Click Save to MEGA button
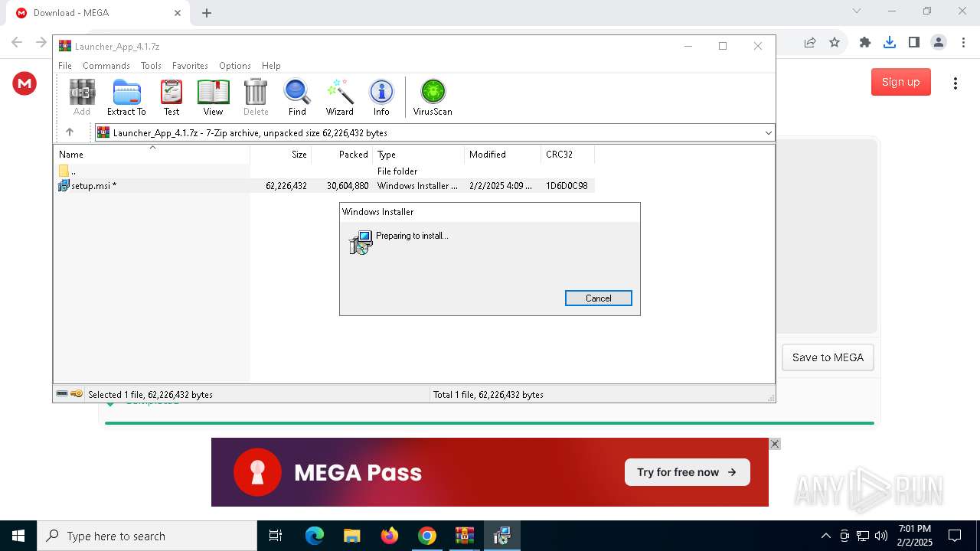This screenshot has width=980, height=551. coord(828,357)
